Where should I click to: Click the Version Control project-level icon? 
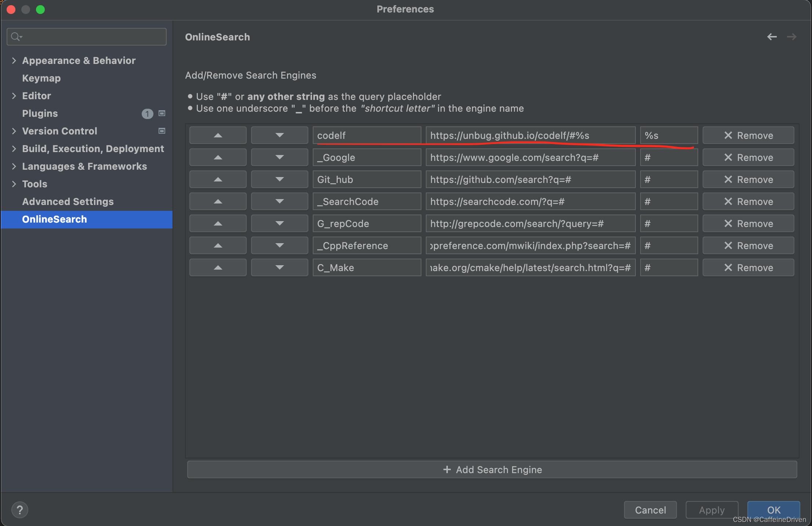162,131
